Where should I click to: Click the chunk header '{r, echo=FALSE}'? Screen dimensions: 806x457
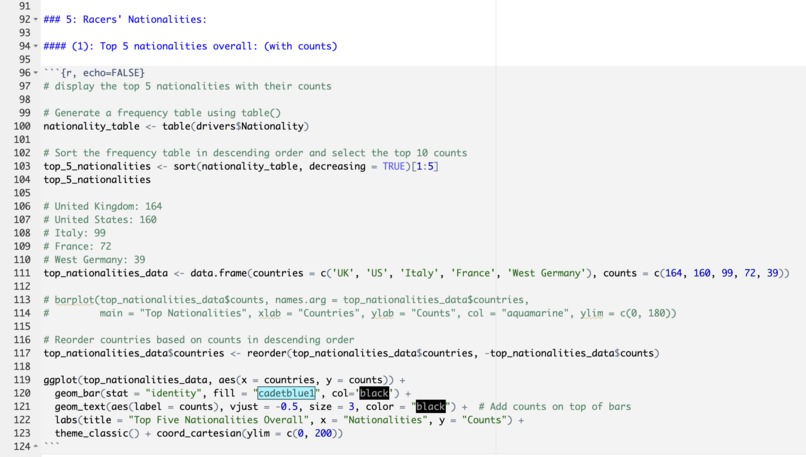point(102,73)
